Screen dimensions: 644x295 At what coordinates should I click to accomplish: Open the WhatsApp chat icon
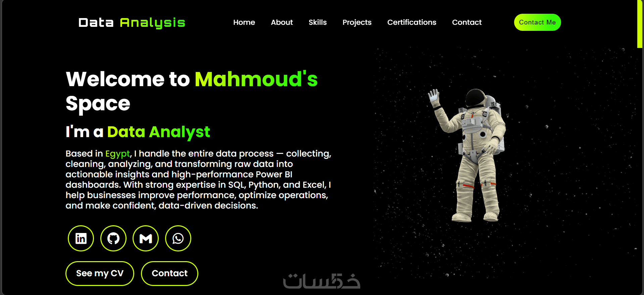point(178,238)
